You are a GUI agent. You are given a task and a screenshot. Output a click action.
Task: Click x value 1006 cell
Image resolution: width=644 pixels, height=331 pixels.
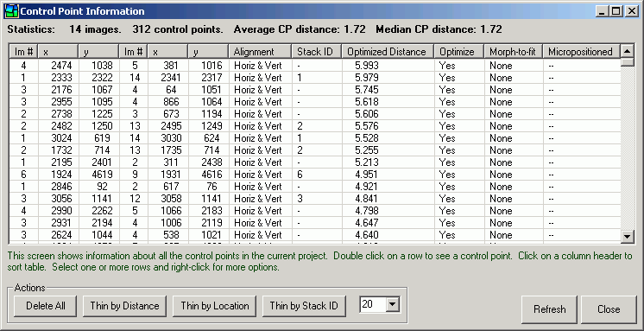coord(171,223)
